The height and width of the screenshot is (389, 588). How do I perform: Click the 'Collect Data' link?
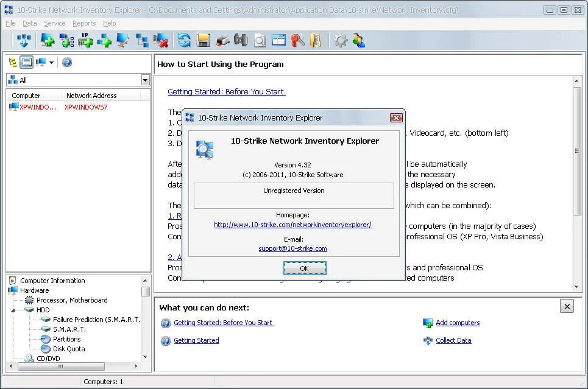(453, 340)
